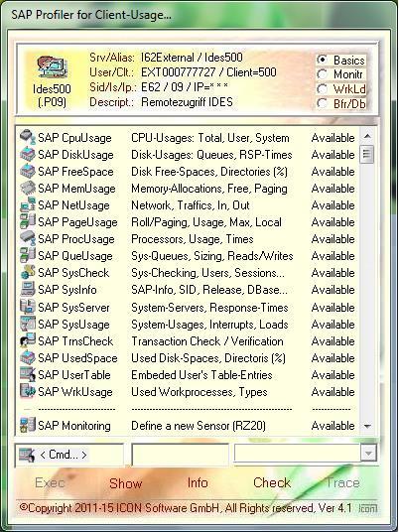399x532 pixels.
Task: Select 'Sys-Checking, Users, Sessions...' text
Action: tap(208, 273)
